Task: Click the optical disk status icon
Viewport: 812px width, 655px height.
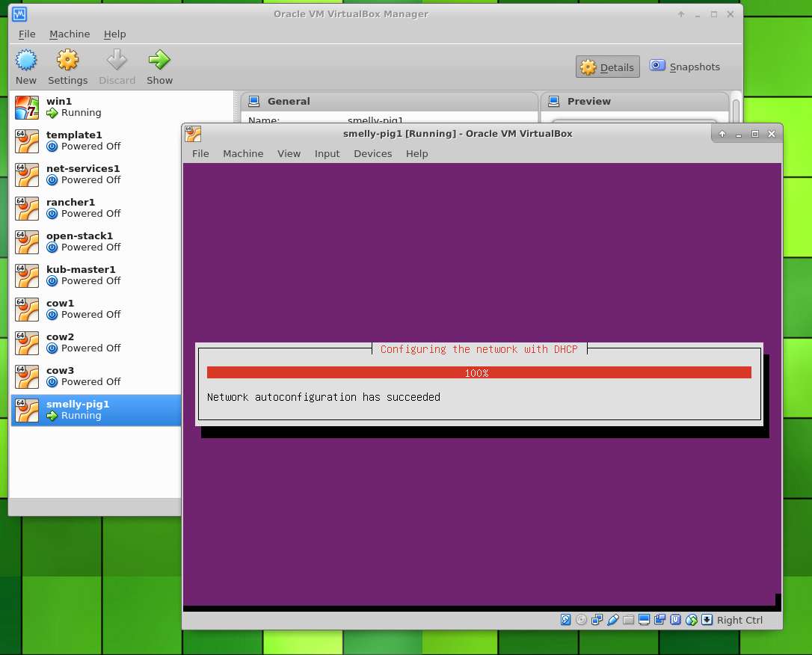Action: [x=582, y=620]
